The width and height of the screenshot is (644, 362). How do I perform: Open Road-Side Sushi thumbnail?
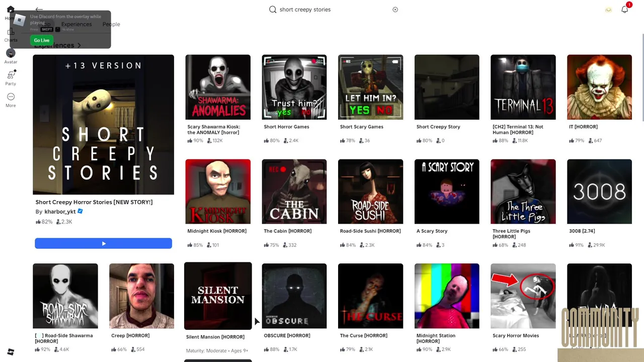point(370,192)
